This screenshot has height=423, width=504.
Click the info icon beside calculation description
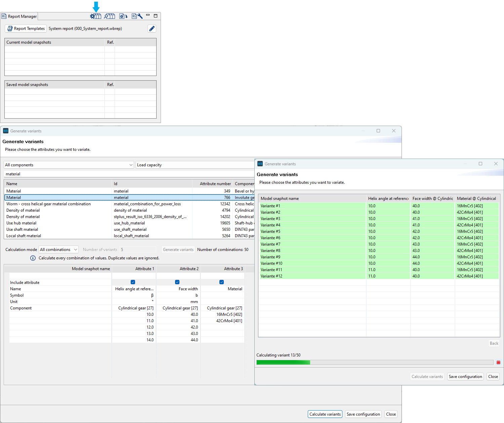pyautogui.click(x=33, y=258)
